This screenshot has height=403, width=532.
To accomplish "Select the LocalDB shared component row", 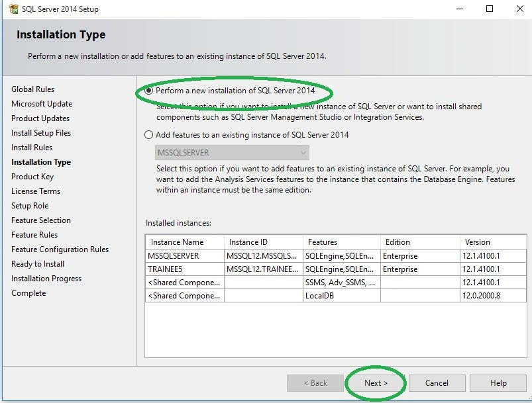I will click(336, 296).
